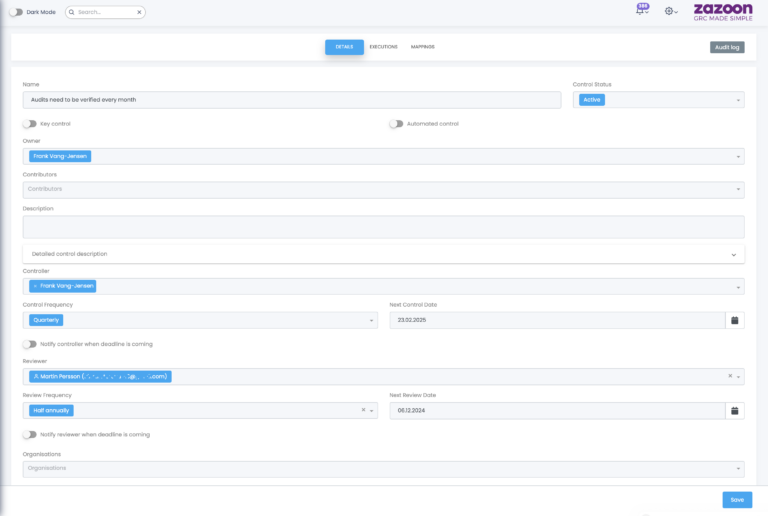Open the settings gear menu
Screen dimensions: 768x516
point(670,12)
